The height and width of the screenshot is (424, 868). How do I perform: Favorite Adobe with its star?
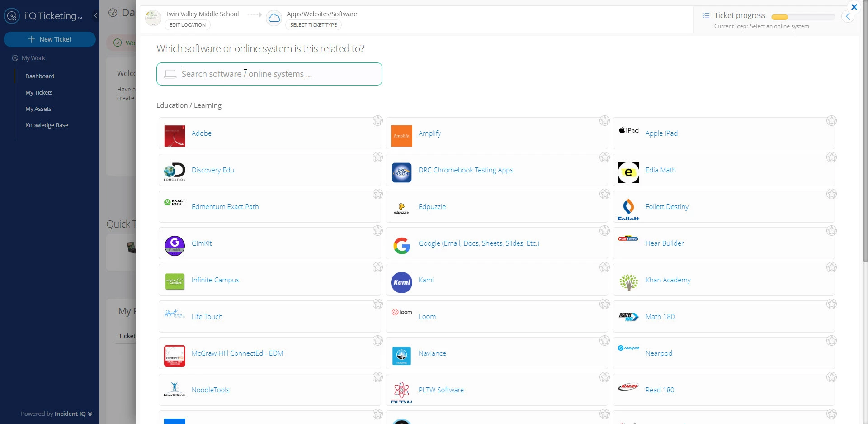point(378,120)
